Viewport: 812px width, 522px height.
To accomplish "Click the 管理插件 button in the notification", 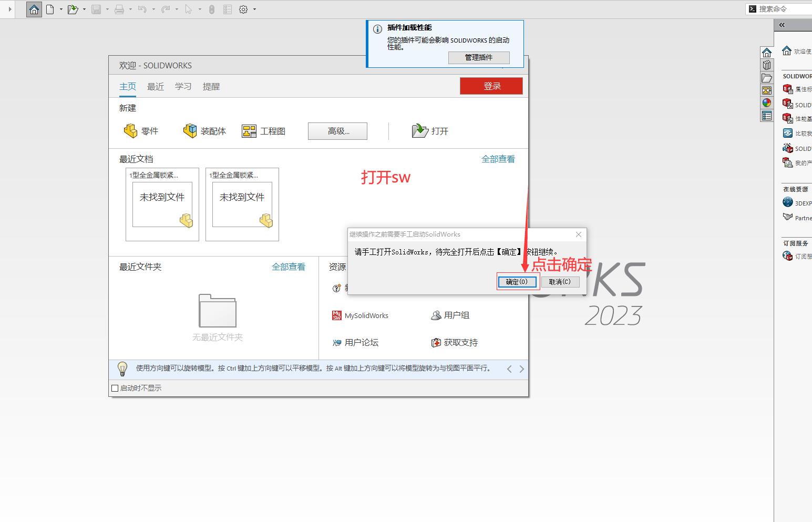I will (x=478, y=57).
